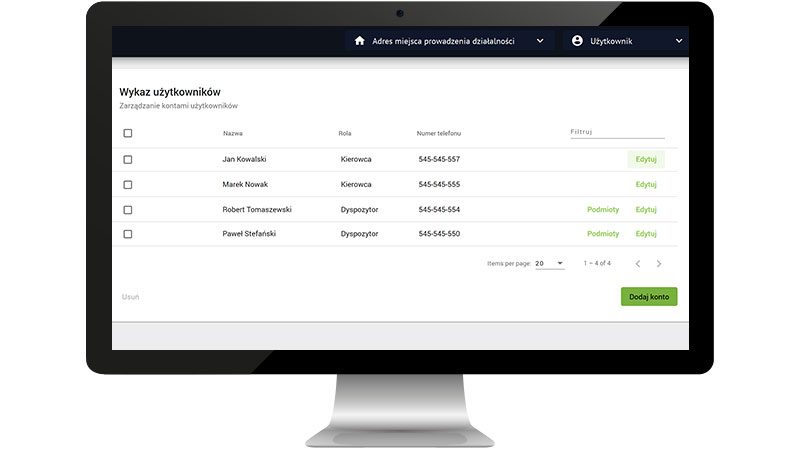Open the Użytkownik dropdown menu
Screen dimensions: 800x450
679,41
